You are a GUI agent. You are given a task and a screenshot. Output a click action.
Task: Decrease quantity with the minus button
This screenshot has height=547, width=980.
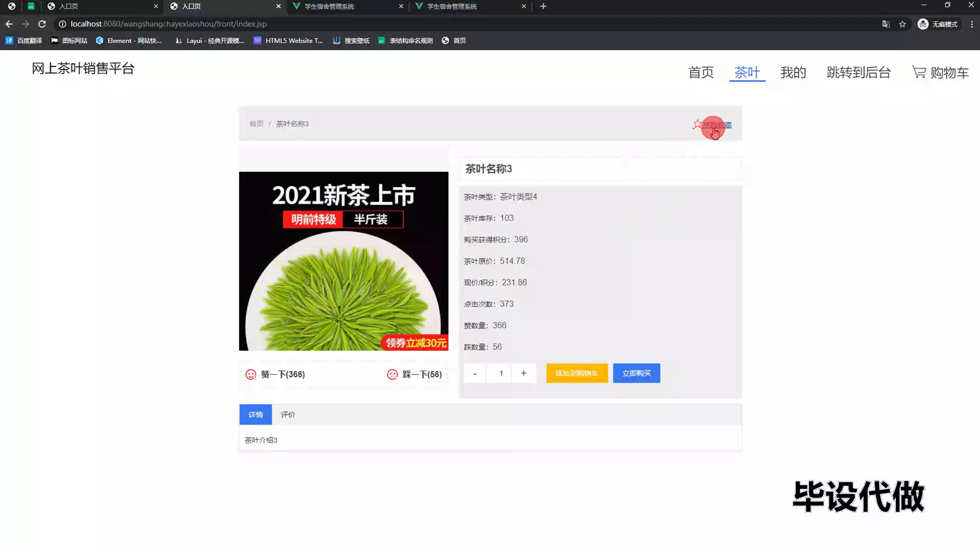click(x=475, y=373)
